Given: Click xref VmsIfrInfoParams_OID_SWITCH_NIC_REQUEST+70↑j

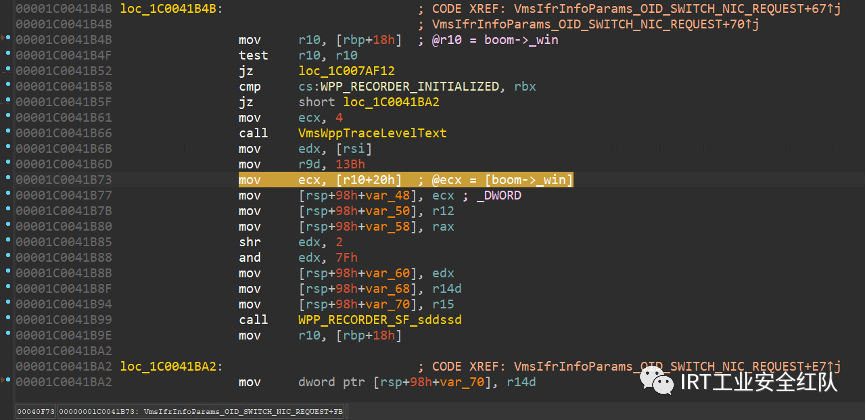Looking at the screenshot, I should point(596,24).
